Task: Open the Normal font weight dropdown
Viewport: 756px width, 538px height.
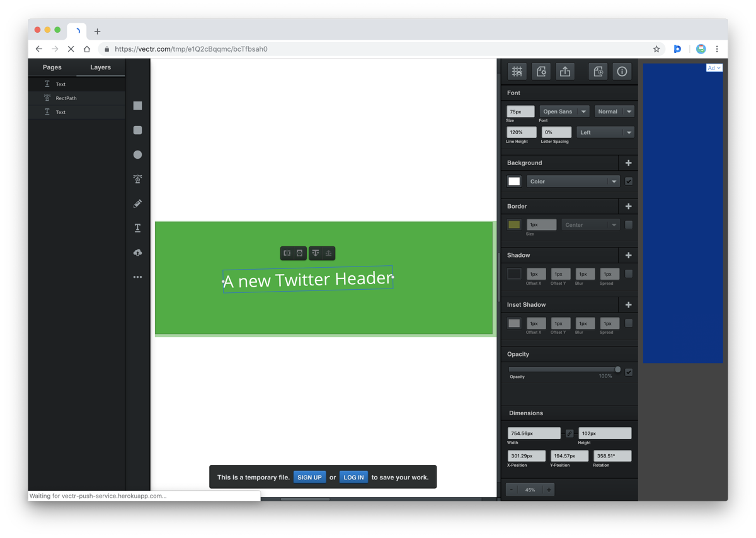Action: coord(614,112)
